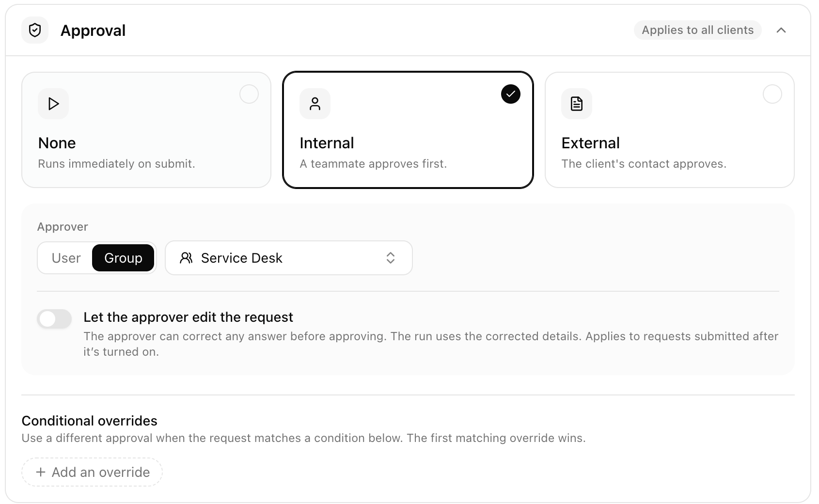Click the Approval shield icon
The height and width of the screenshot is (504, 819).
35,30
